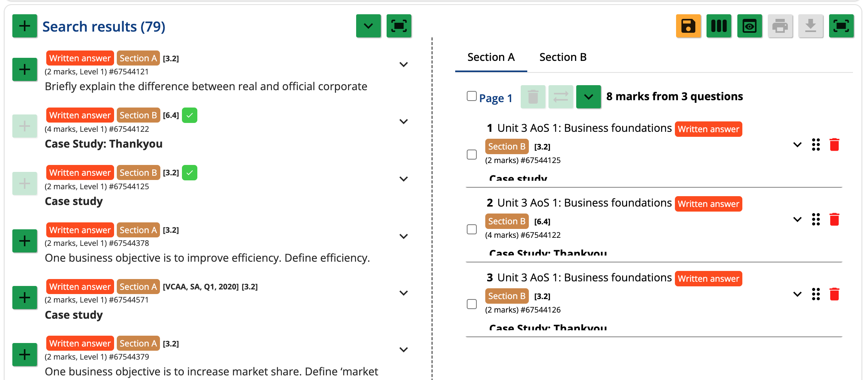Expand question 3 in the page list
The width and height of the screenshot is (868, 380).
click(x=797, y=294)
